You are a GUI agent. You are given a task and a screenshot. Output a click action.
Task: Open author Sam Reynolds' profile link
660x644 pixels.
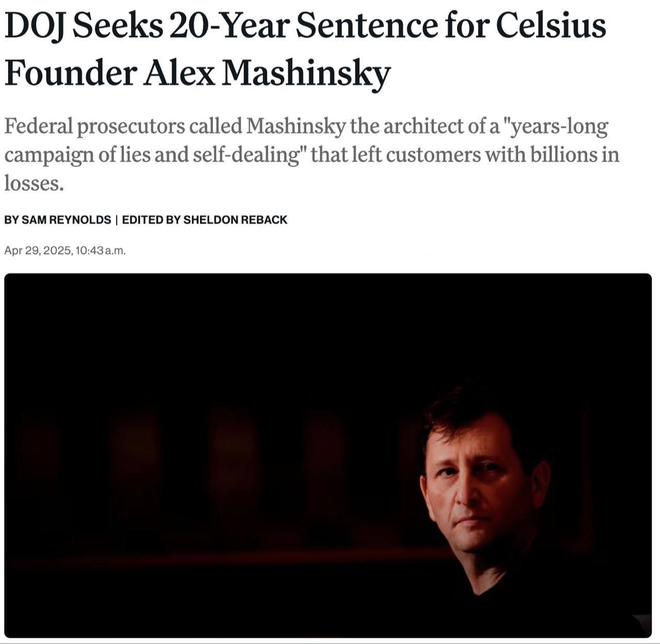(67, 220)
